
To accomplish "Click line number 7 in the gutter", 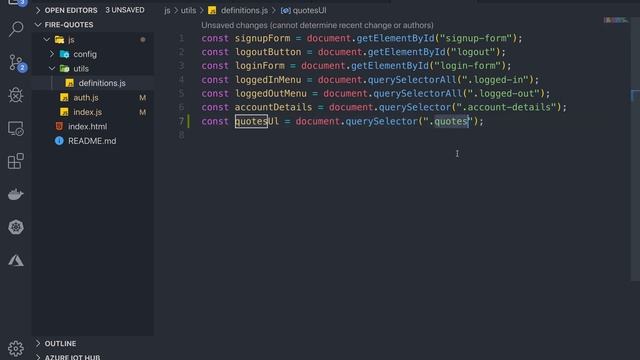I will [x=181, y=121].
